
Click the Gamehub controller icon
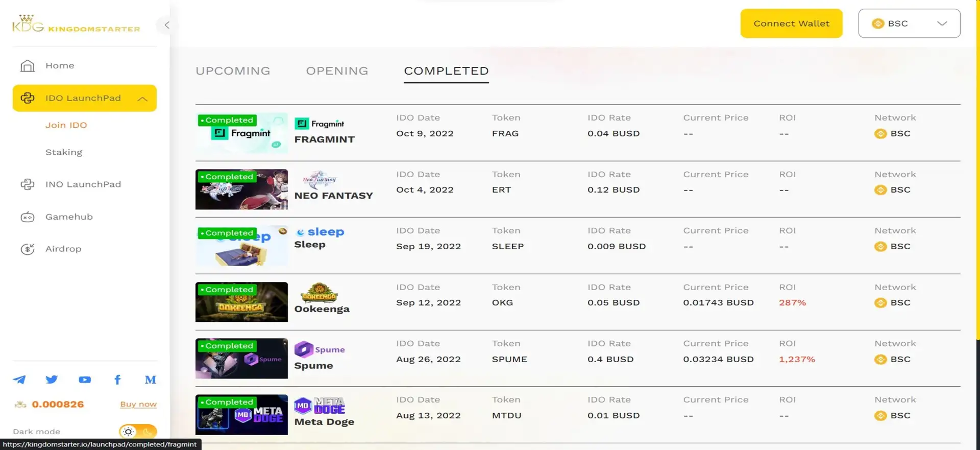point(28,217)
